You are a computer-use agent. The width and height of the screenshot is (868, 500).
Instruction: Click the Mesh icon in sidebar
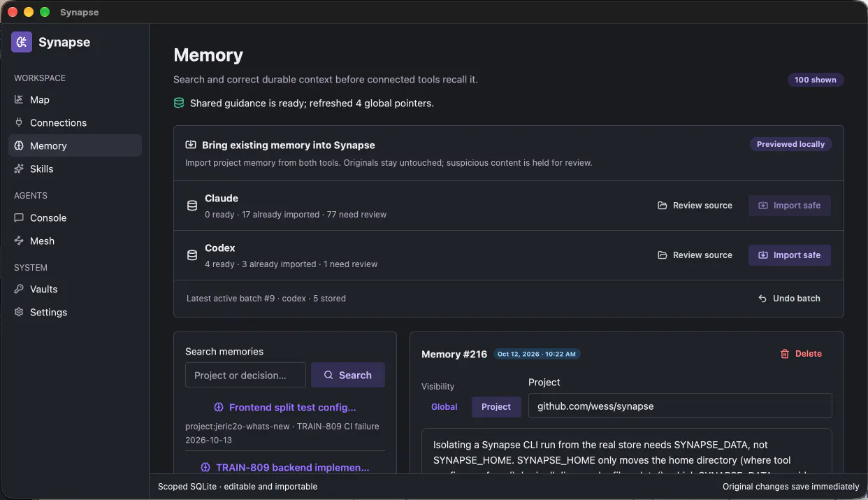click(x=19, y=241)
